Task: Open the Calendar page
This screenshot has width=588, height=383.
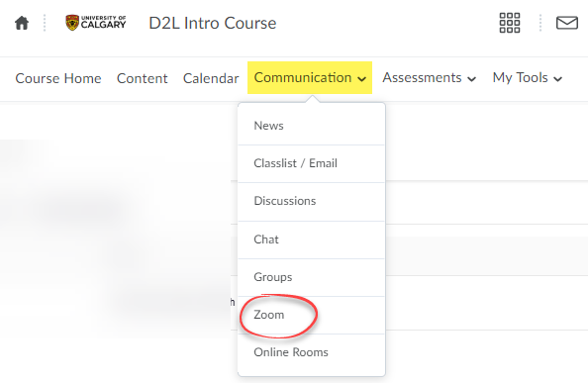Action: click(211, 78)
